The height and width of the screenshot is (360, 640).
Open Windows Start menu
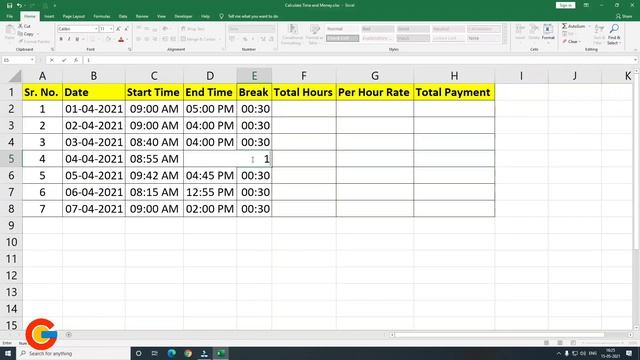pos(8,353)
